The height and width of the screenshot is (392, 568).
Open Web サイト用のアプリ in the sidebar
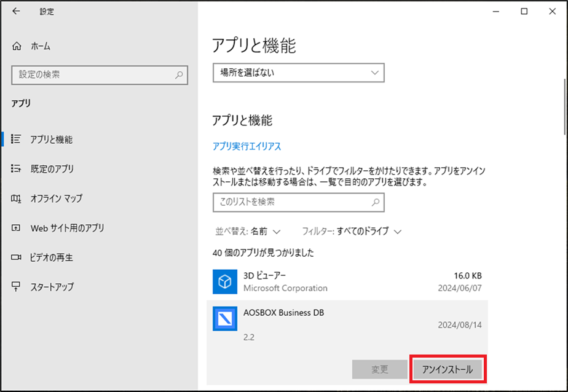pyautogui.click(x=68, y=228)
